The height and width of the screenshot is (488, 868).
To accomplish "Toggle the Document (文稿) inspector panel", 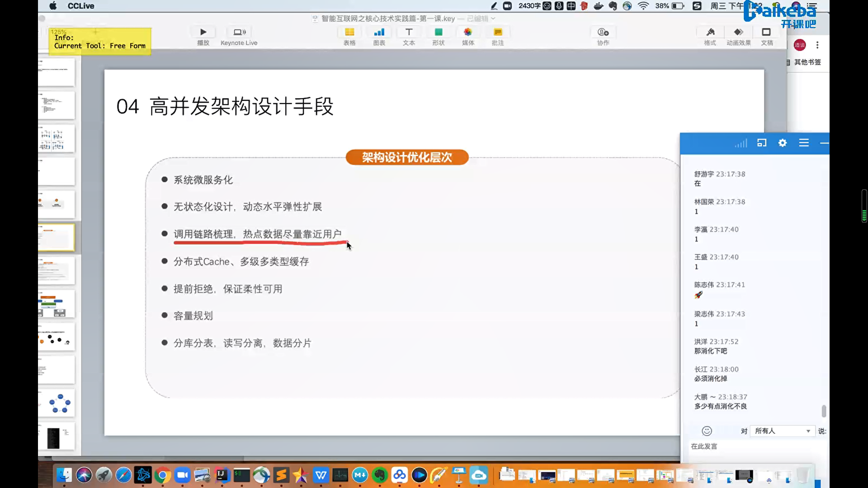I will pyautogui.click(x=767, y=32).
